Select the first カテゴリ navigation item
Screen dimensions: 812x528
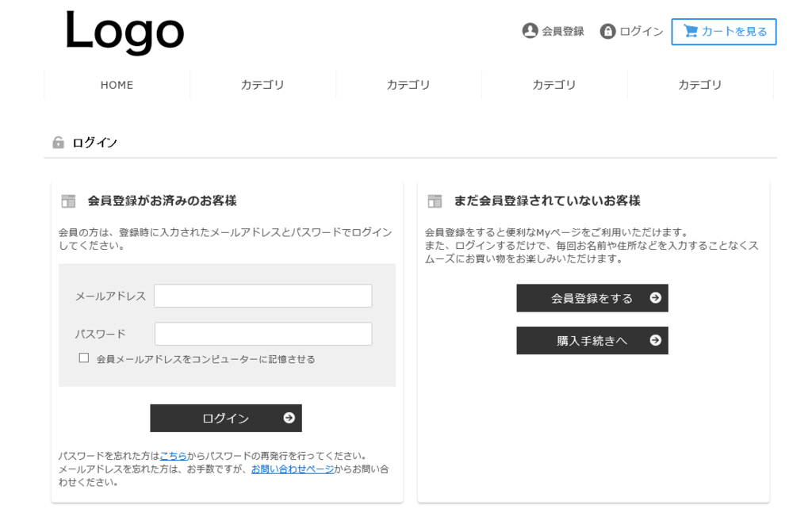[x=262, y=84]
